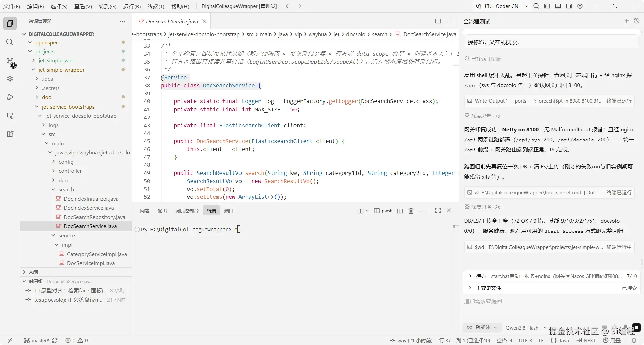The height and width of the screenshot is (345, 644).
Task: Click the UTF-8 encoding in the status bar
Action: pos(525,340)
